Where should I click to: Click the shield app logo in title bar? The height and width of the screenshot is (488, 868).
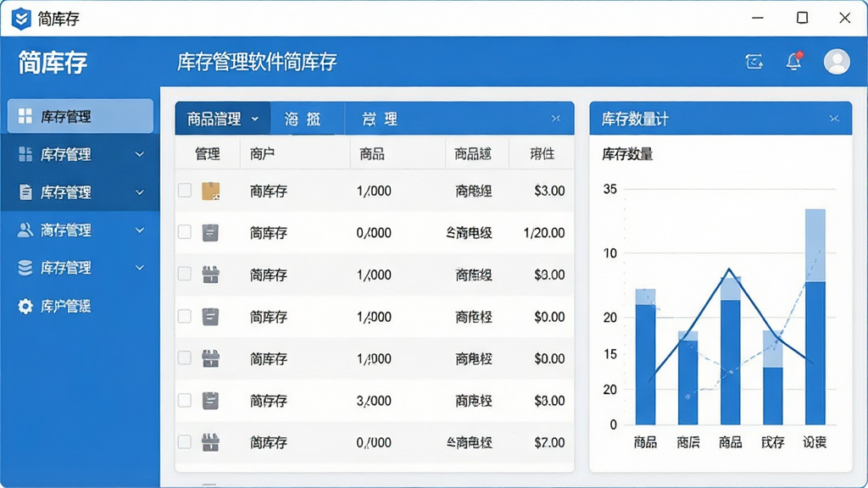click(x=21, y=19)
